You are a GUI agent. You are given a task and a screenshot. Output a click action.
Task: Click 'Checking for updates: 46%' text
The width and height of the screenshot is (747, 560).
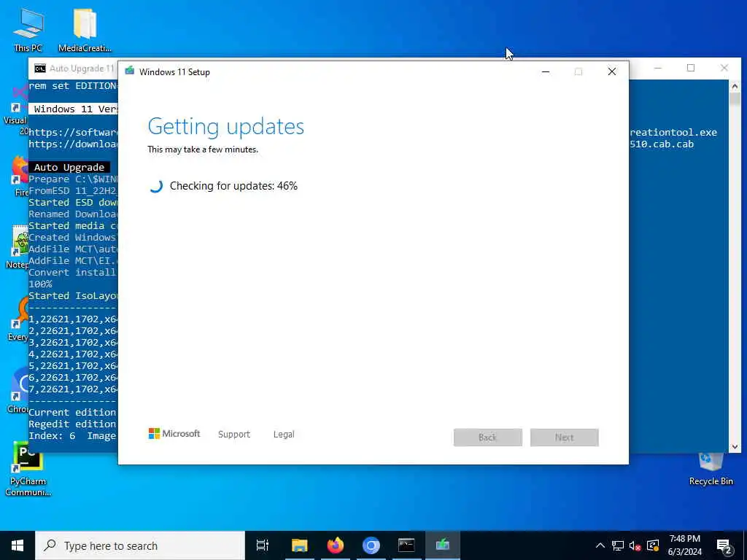[233, 186]
